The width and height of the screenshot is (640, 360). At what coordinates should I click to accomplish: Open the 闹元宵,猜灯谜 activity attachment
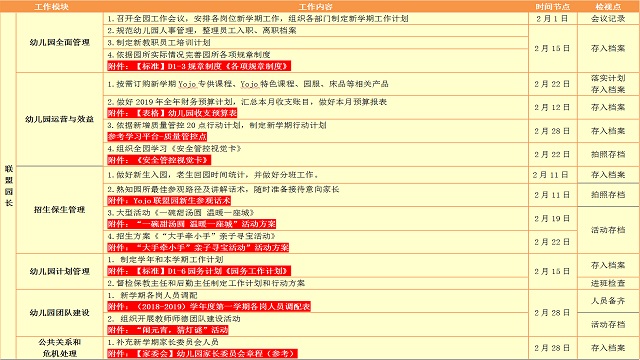[x=168, y=330]
